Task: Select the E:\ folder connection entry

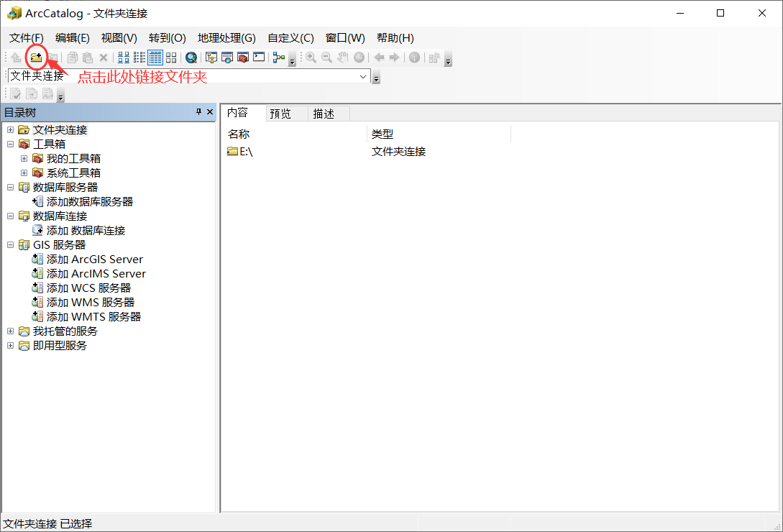Action: 240,152
